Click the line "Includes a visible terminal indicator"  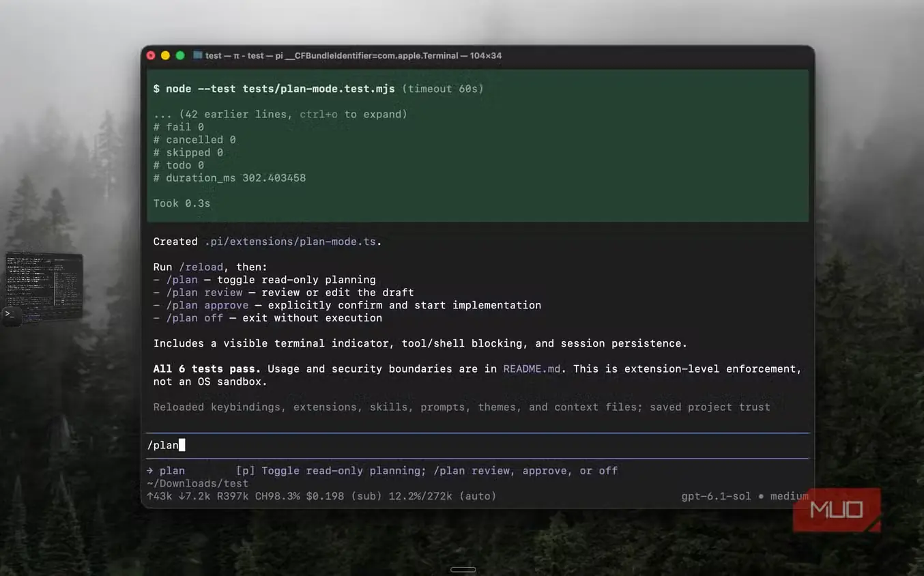420,343
